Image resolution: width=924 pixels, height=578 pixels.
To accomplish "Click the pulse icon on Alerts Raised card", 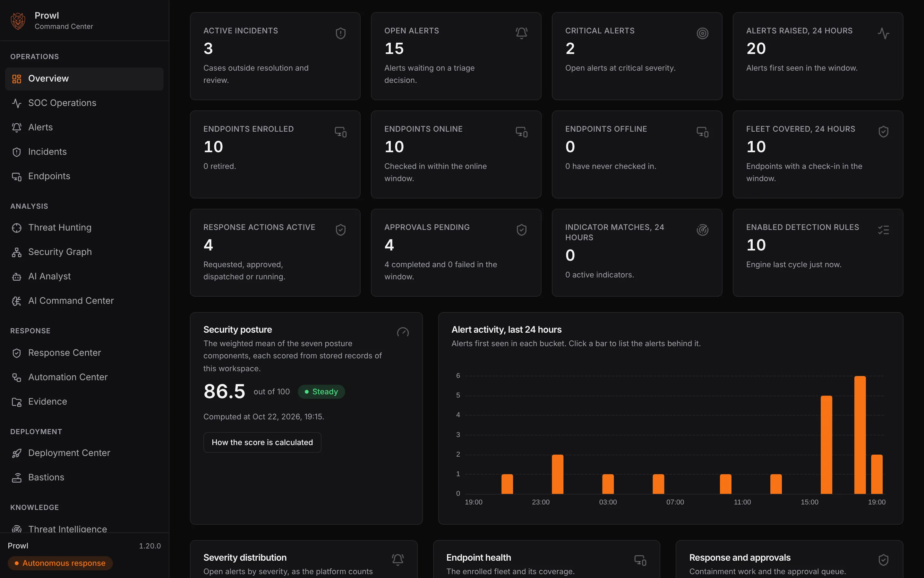I will point(884,33).
